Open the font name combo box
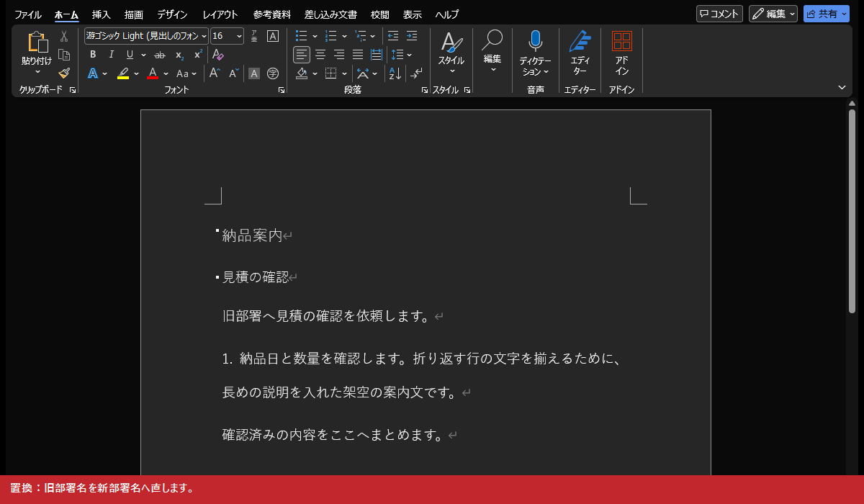864x504 pixels. pos(146,36)
